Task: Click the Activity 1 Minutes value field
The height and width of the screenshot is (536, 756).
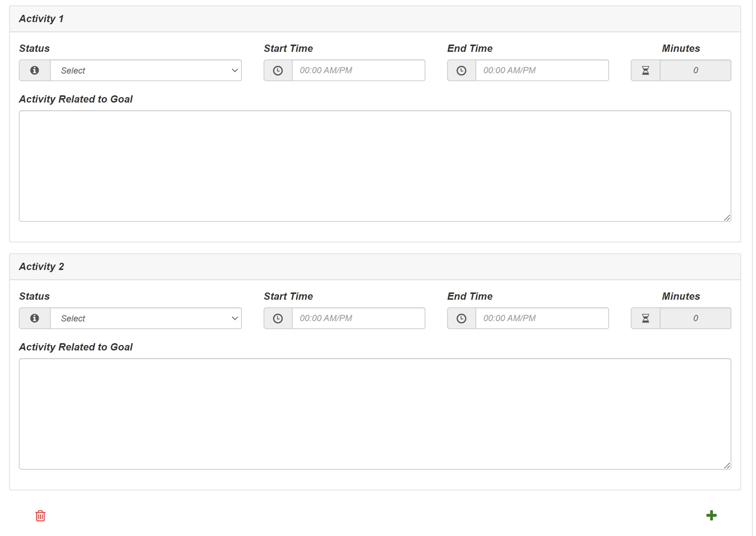Action: click(696, 70)
